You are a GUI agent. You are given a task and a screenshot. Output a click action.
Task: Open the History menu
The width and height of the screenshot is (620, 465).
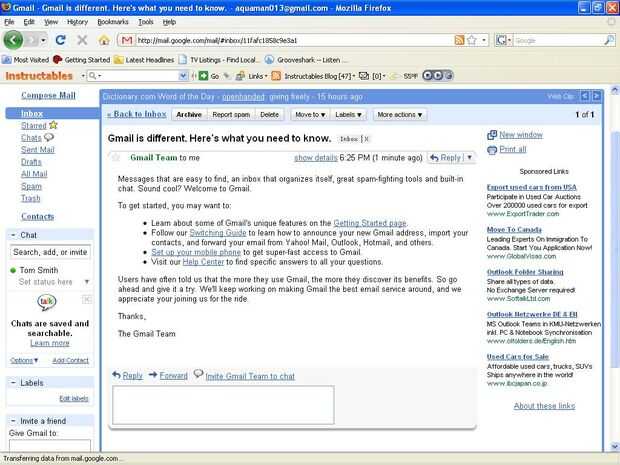point(77,22)
